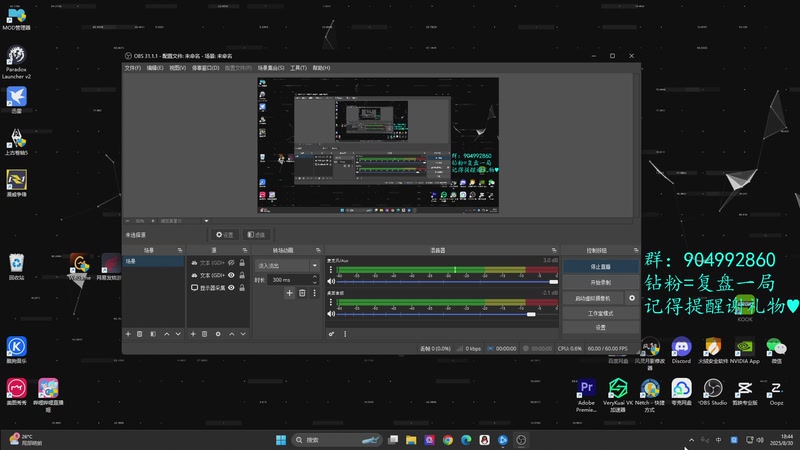Click the 300 ms transition duration field
The width and height of the screenshot is (800, 450).
tap(289, 280)
